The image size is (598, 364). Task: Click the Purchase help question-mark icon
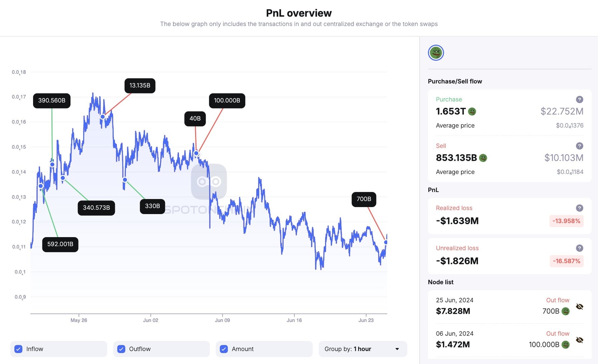pos(579,100)
